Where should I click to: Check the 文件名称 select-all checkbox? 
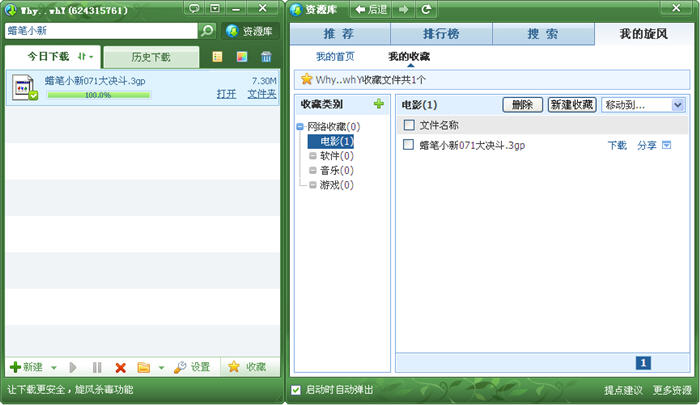(x=408, y=125)
